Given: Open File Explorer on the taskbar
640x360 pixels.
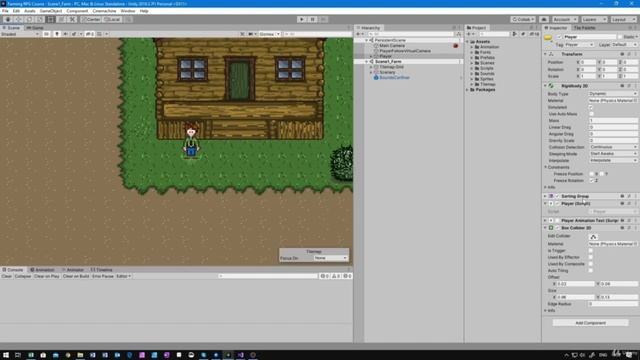Looking at the screenshot, I should point(80,355).
